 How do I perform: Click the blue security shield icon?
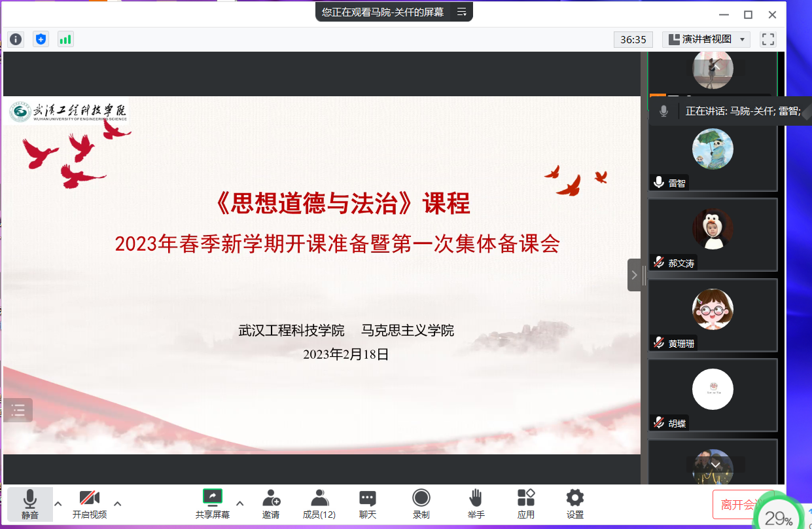pyautogui.click(x=41, y=39)
